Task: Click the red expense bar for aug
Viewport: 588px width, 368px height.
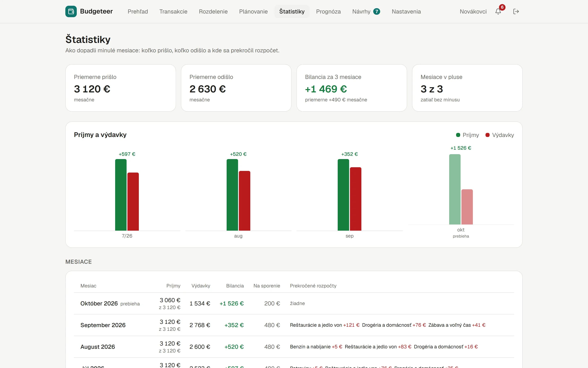Action: click(244, 201)
